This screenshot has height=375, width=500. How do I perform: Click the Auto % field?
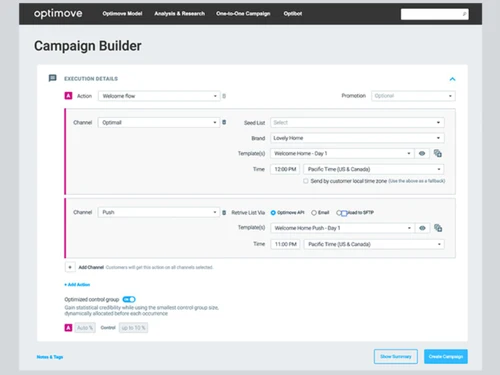point(85,328)
